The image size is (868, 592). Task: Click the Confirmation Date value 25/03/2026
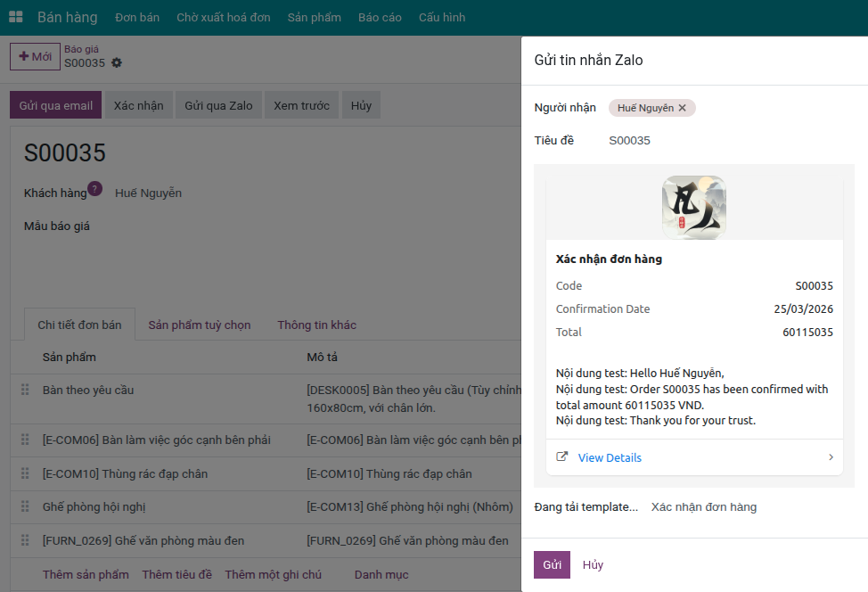803,308
